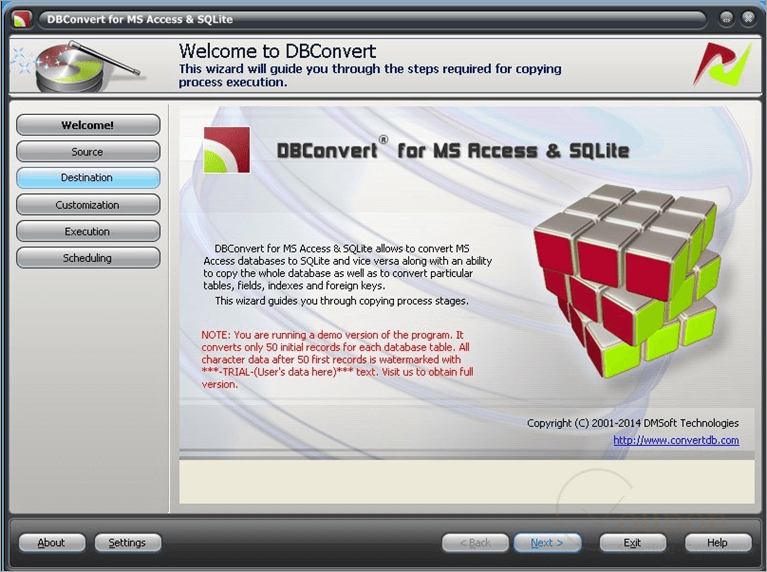Click the title bar text 'DBConvert for MS Access & SQLite'
This screenshot has width=767, height=572.
pyautogui.click(x=140, y=19)
